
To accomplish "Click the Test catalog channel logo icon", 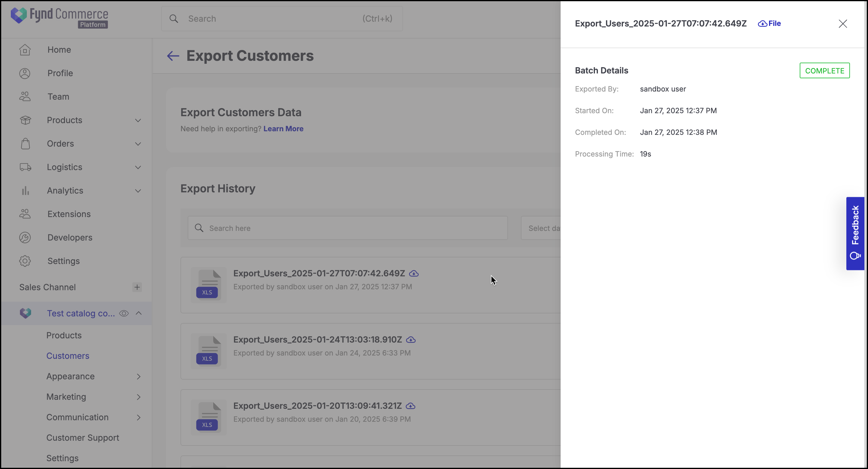I will pyautogui.click(x=25, y=314).
